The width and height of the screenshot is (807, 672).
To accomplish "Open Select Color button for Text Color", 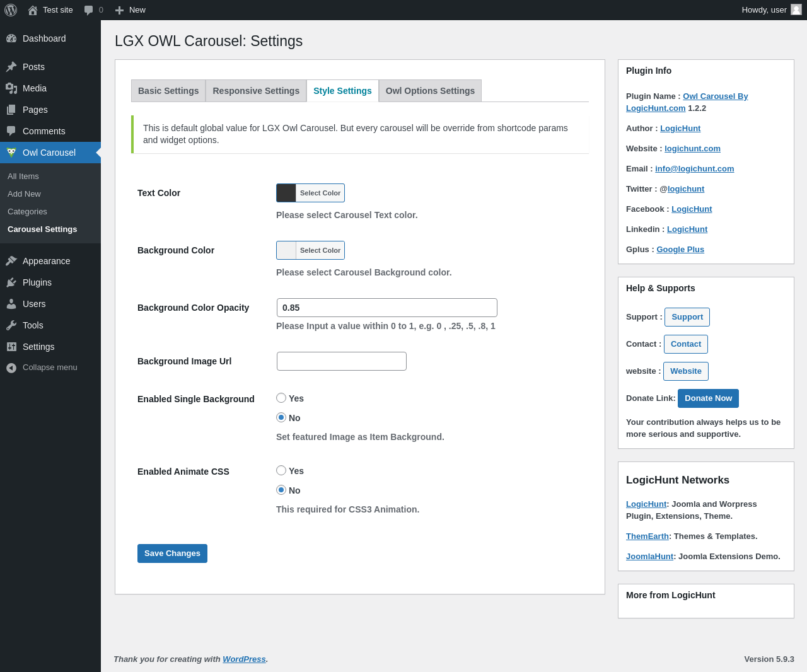I will pos(320,193).
